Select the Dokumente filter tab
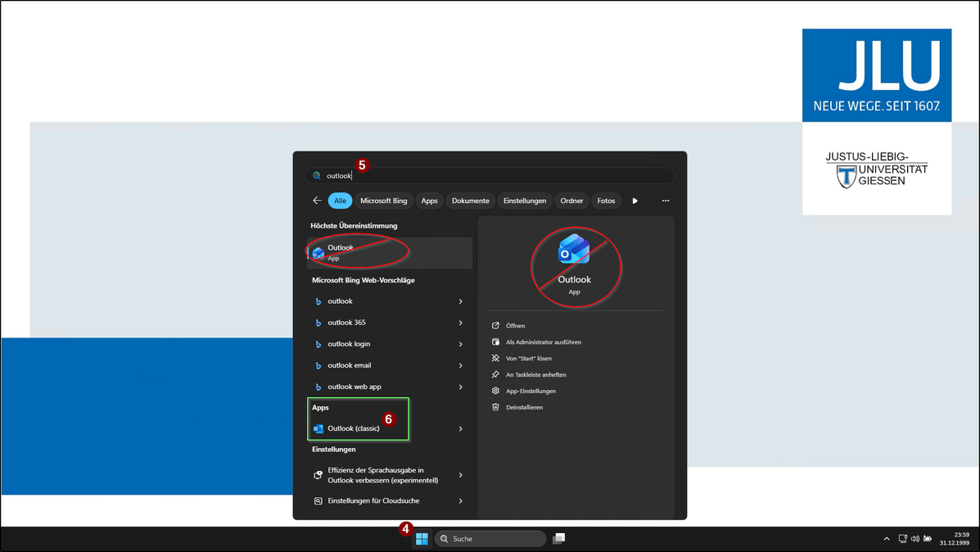This screenshot has height=552, width=980. (471, 201)
